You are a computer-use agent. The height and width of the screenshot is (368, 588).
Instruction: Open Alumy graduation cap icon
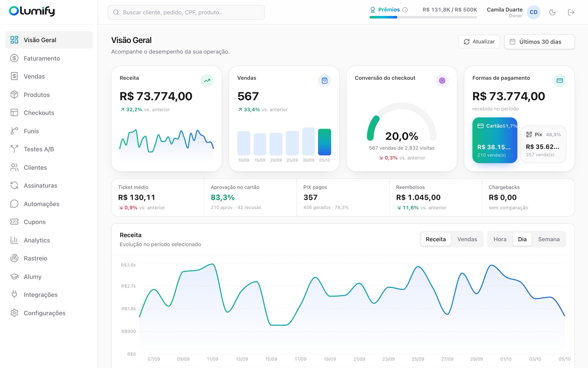coord(14,276)
